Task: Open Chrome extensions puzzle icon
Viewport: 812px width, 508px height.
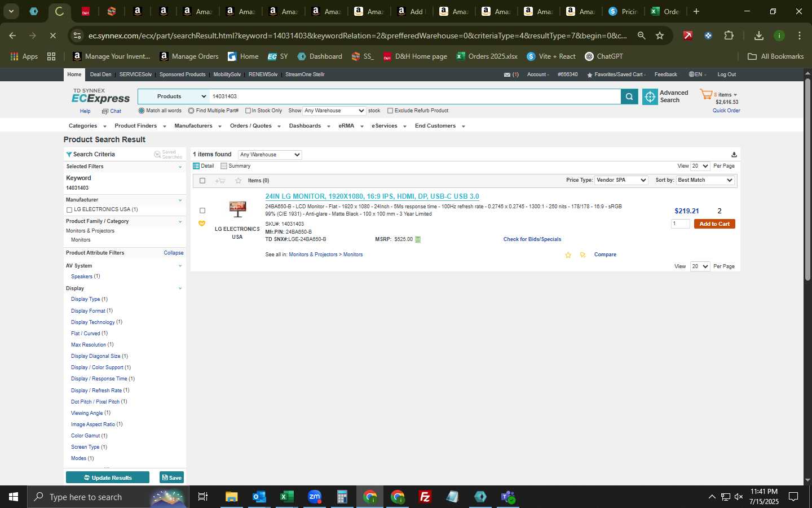Action: 729,36
